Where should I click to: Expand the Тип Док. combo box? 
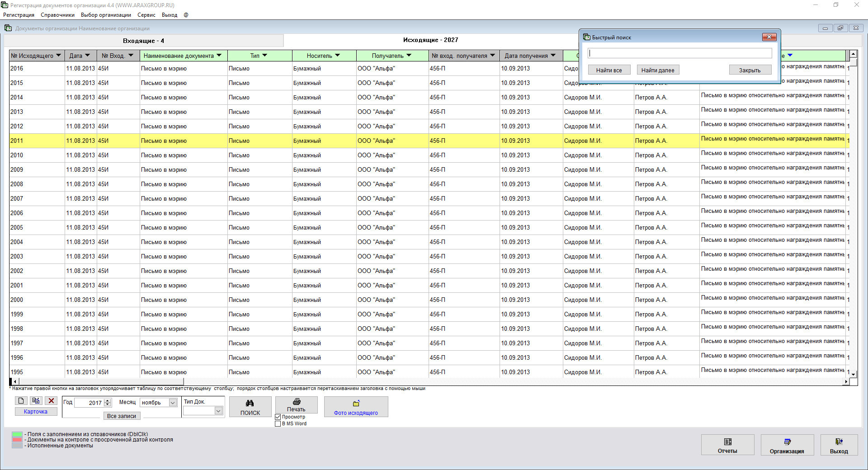pyautogui.click(x=218, y=411)
